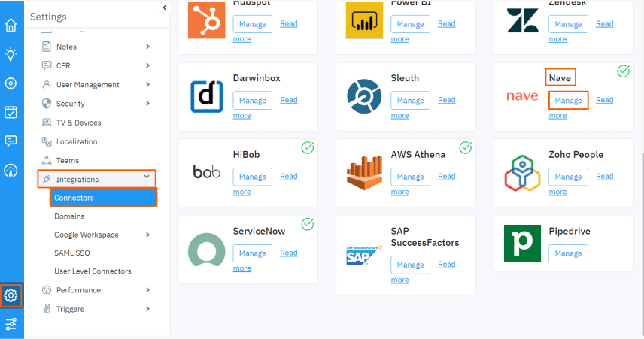The width and height of the screenshot is (644, 339).
Task: Open the chat conversations icon
Action: tap(11, 141)
